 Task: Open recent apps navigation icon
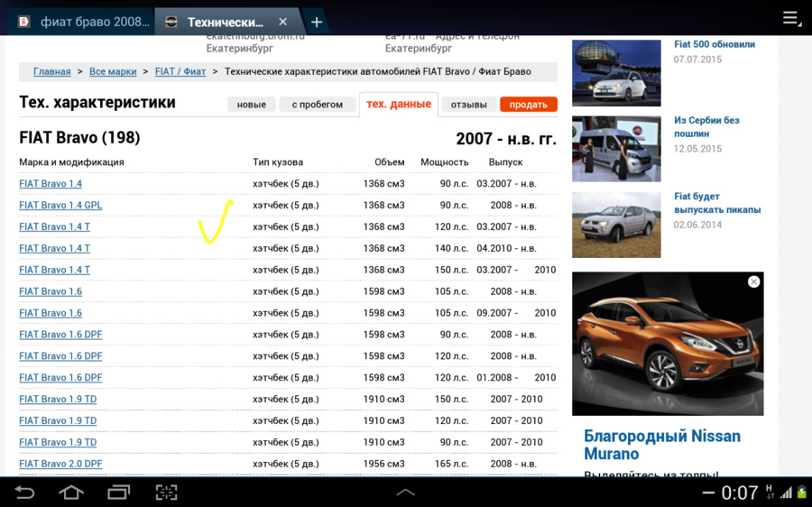[118, 492]
